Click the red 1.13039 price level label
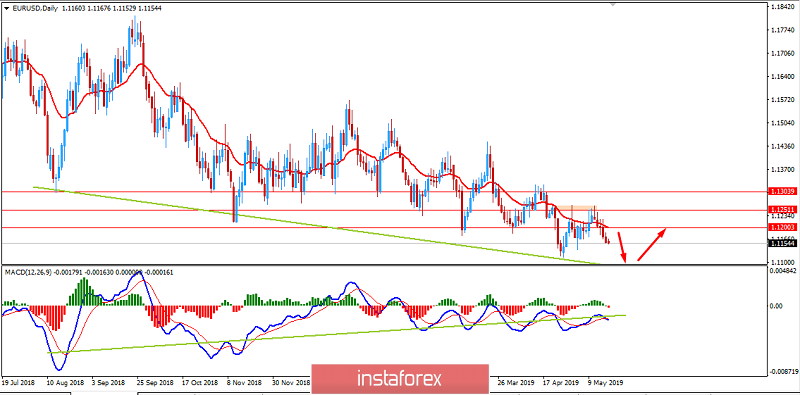The height and width of the screenshot is (395, 800). (784, 191)
